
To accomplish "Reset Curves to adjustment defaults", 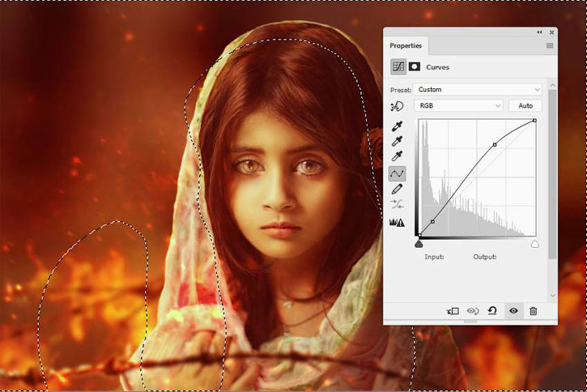I will click(x=492, y=310).
